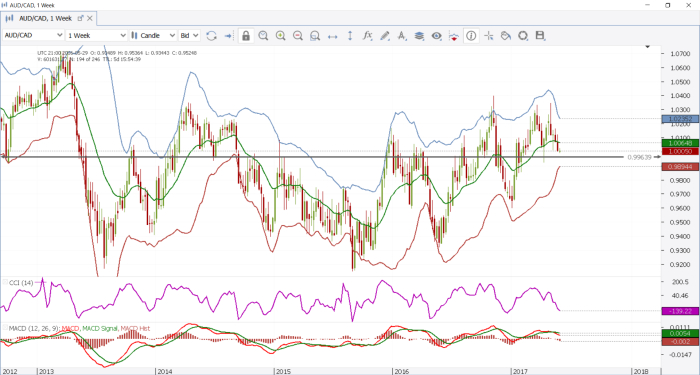700x375 pixels.
Task: Expand the 1 Week timeframe dropdown
Action: [97, 35]
